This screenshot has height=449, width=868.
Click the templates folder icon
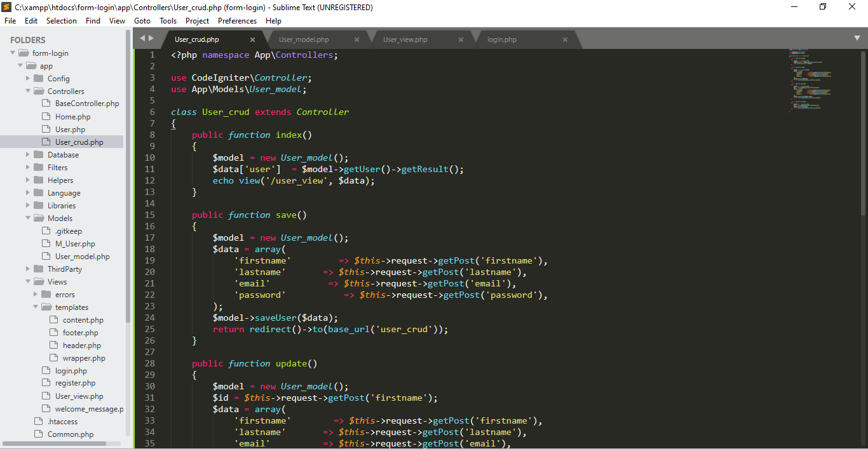pos(47,307)
